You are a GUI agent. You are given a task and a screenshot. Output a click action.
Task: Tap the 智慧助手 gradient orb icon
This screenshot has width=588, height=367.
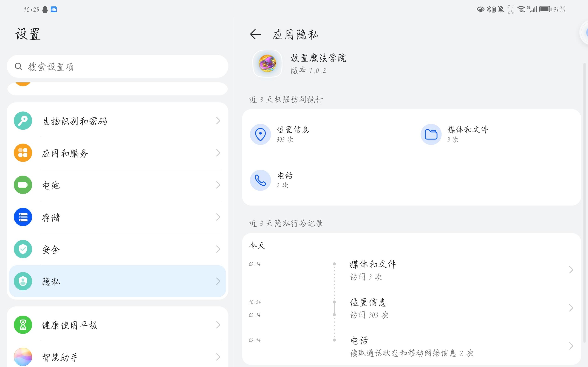pos(23,357)
